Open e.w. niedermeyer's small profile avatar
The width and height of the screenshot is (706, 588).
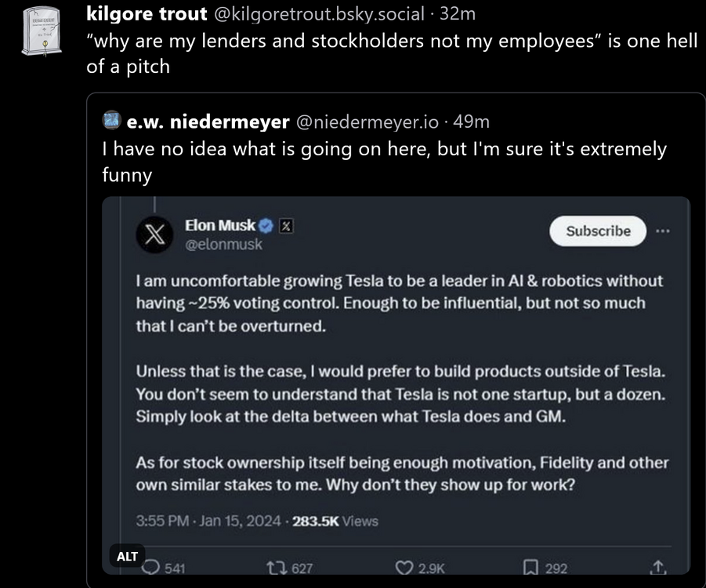pos(110,121)
